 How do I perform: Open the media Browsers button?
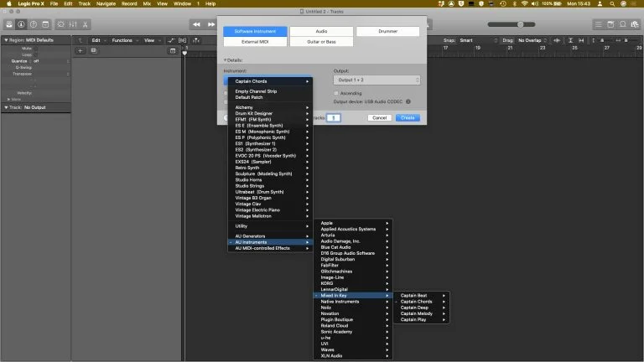(x=635, y=24)
